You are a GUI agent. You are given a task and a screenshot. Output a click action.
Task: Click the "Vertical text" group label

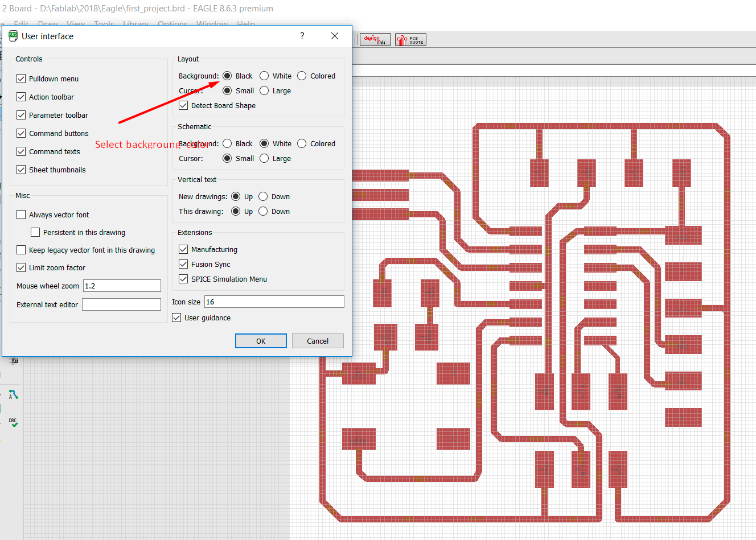click(x=197, y=179)
